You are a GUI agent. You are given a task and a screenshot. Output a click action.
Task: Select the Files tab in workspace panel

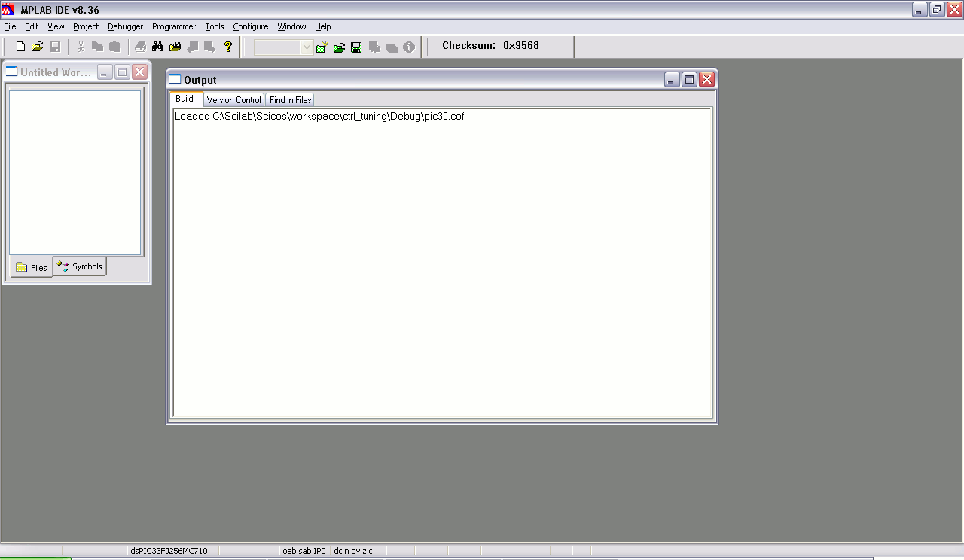[x=32, y=267]
